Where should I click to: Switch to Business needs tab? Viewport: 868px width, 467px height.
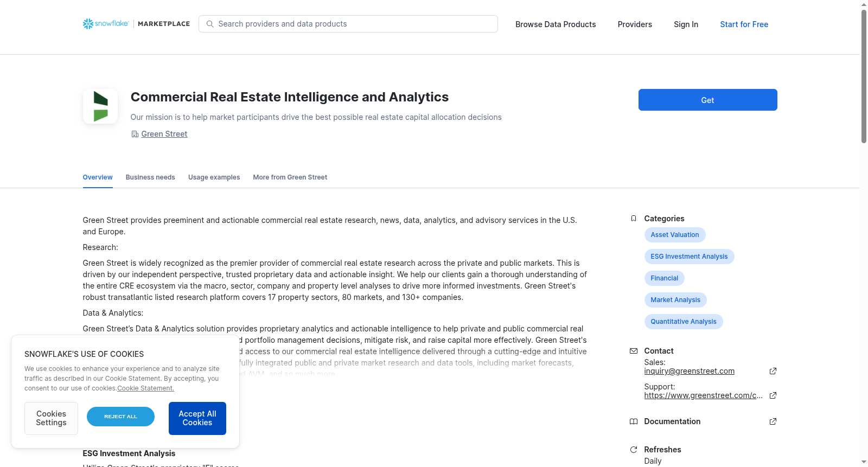(150, 177)
